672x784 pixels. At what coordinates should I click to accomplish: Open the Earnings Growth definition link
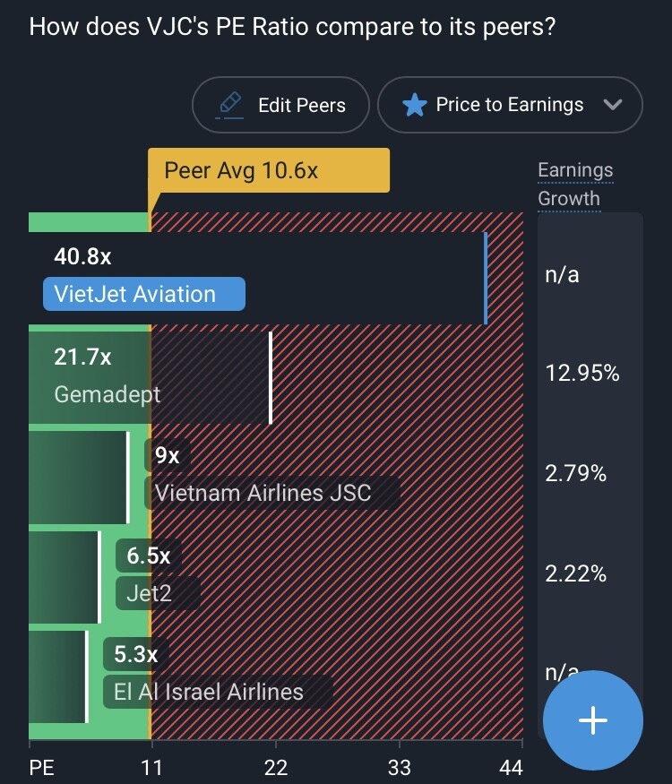[575, 184]
